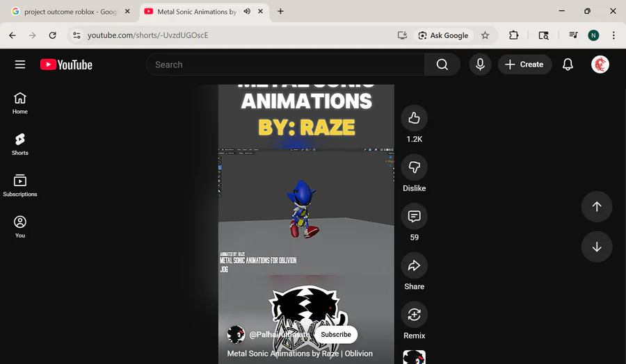Click the 1.2K like count
This screenshot has width=626, height=364.
[414, 139]
